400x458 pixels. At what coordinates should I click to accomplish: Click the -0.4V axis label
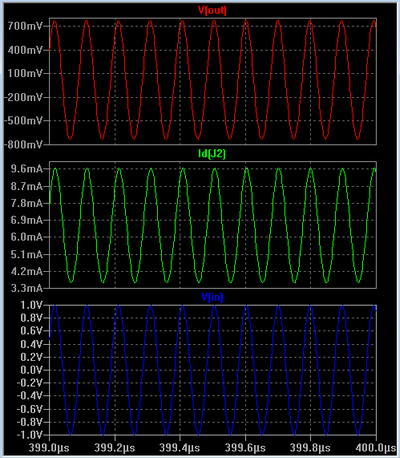[x=30, y=396]
